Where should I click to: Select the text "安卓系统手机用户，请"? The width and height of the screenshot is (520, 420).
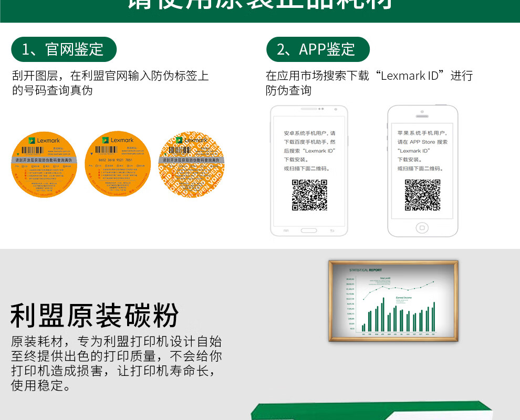pos(309,133)
